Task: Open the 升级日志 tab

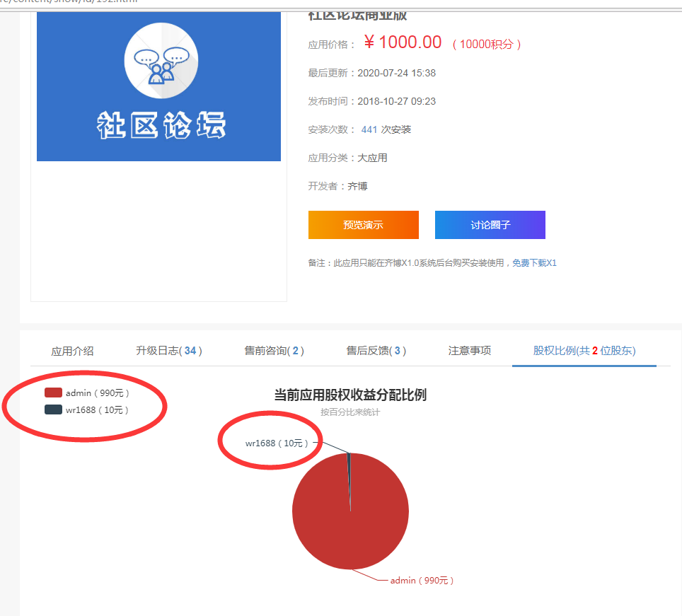Action: tap(169, 351)
